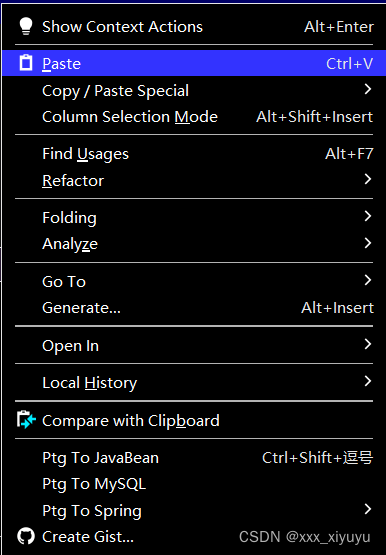Screen dimensions: 386x555
Task: Open the Open In submenu
Action: [194, 345]
